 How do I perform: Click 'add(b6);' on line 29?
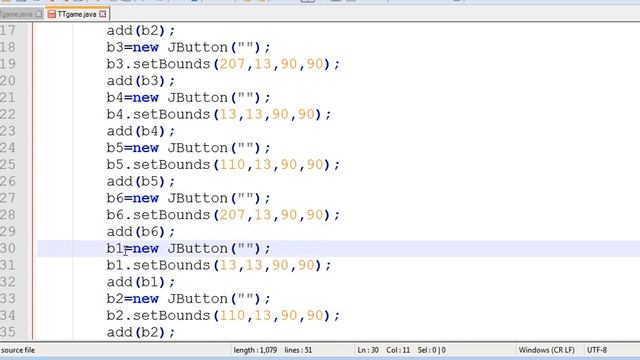(x=140, y=231)
